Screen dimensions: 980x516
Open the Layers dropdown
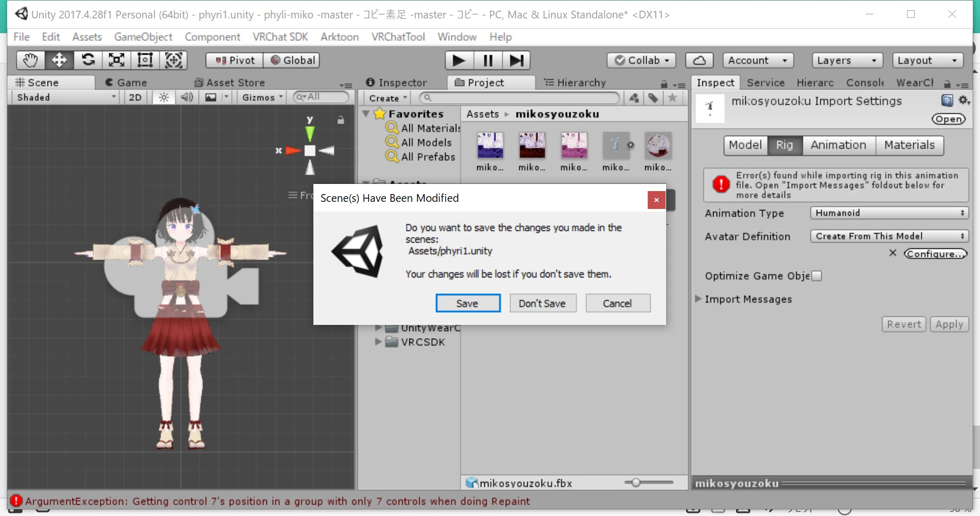coord(847,60)
